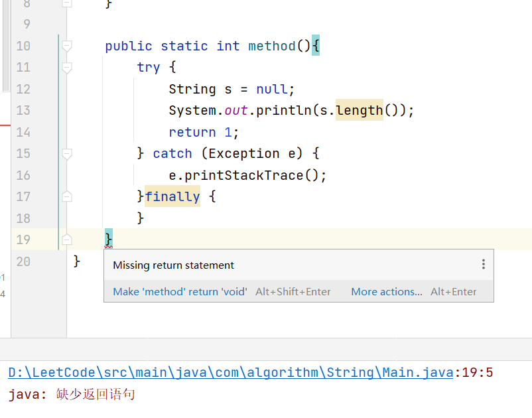This screenshot has width=532, height=418.
Task: Open the Main.java file path link
Action: (x=231, y=372)
